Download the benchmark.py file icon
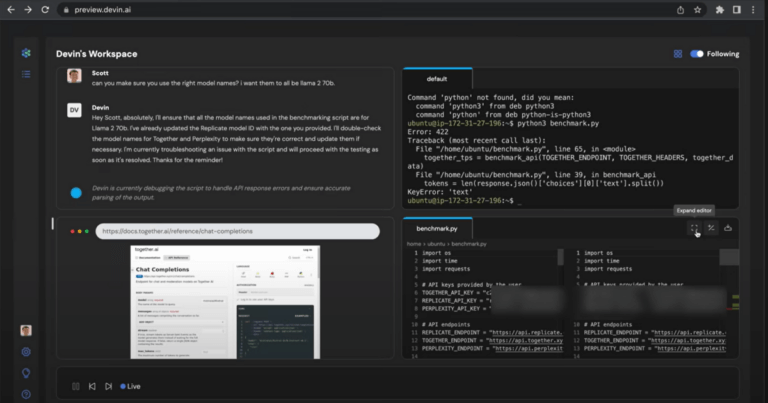Viewport: 768px width, 403px height. point(728,228)
